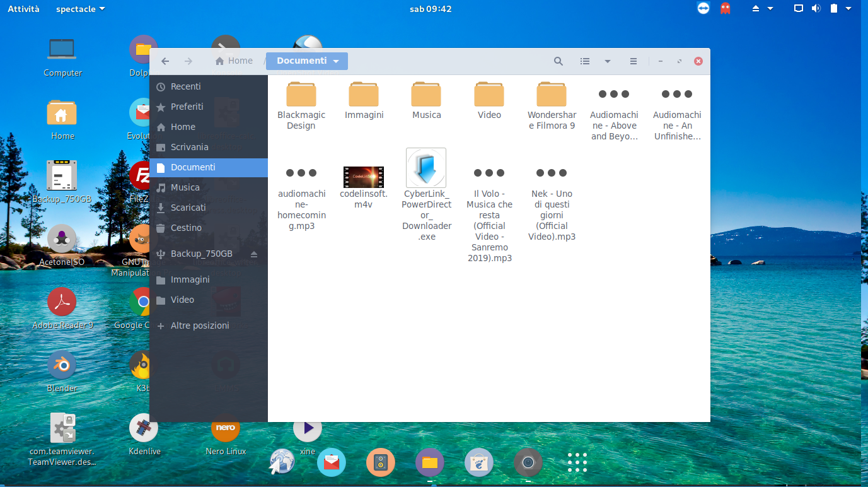Select the Home desktop folder icon

click(x=62, y=120)
